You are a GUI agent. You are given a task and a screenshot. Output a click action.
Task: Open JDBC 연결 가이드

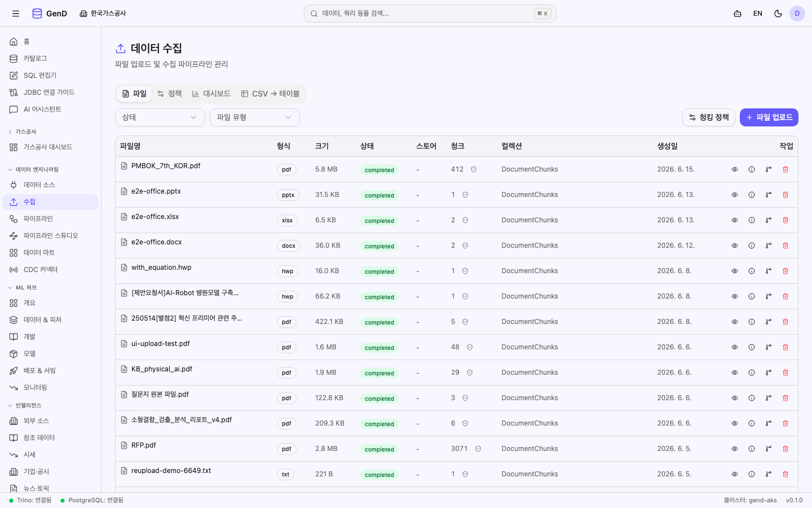coord(51,93)
